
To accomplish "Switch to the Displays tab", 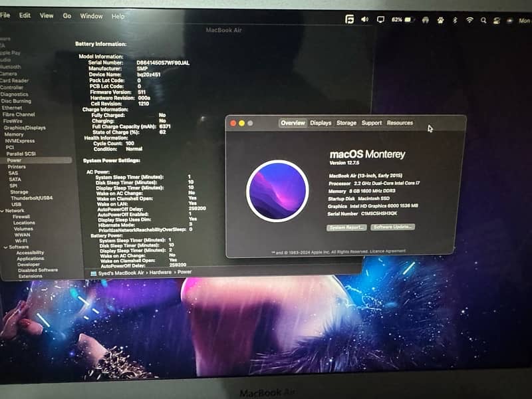I will (x=321, y=123).
